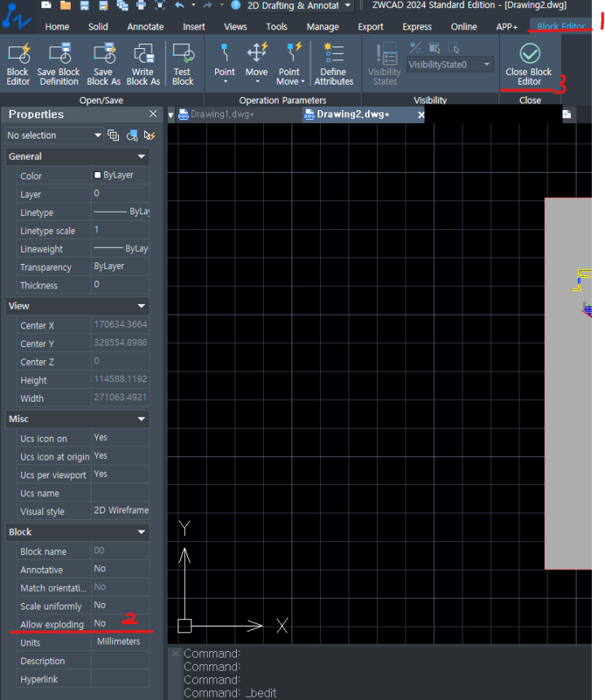
Task: Select the Point Move tool
Action: pyautogui.click(x=290, y=64)
